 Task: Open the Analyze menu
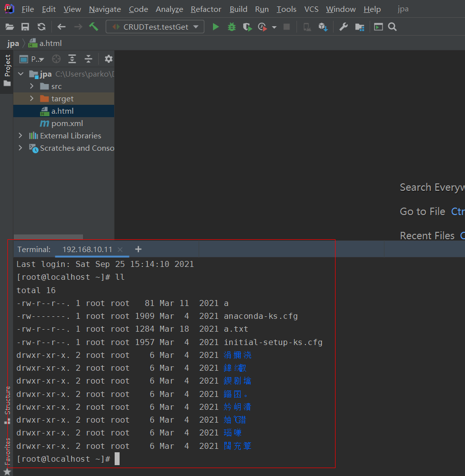coord(169,9)
